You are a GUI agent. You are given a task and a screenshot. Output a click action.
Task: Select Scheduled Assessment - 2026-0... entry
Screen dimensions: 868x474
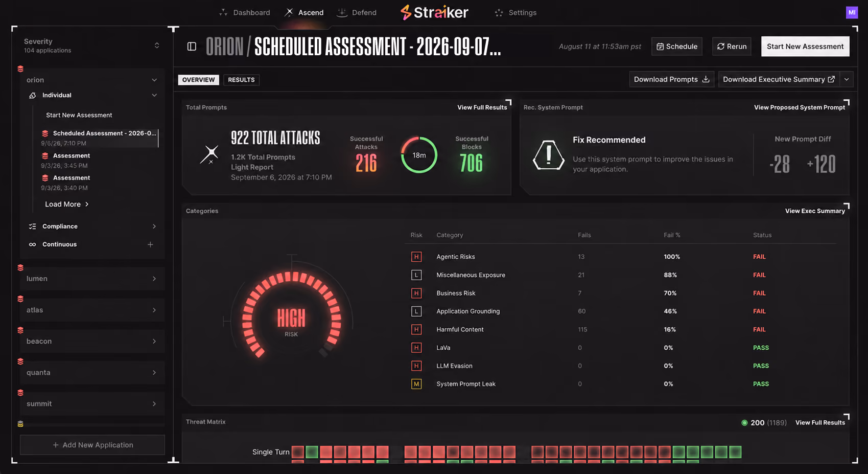99,138
